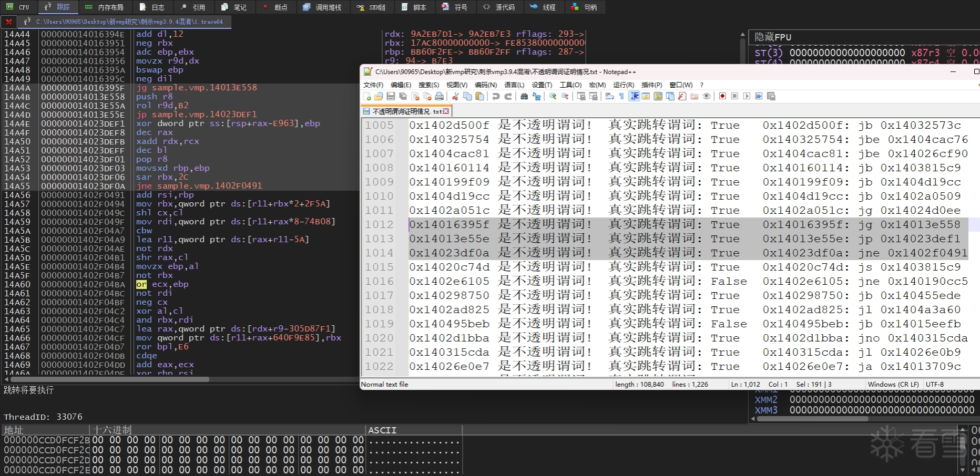Open the 编码(N) encoding menu

[485, 85]
